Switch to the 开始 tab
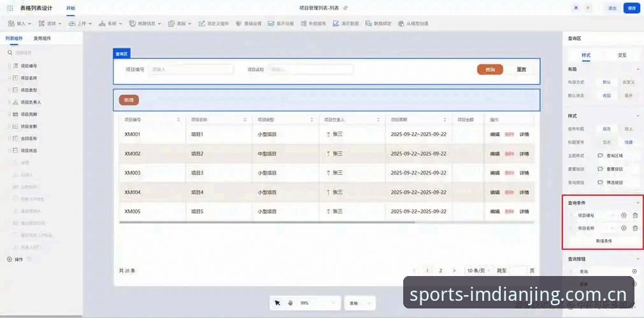Image resolution: width=644 pixels, height=318 pixels. 71,8
